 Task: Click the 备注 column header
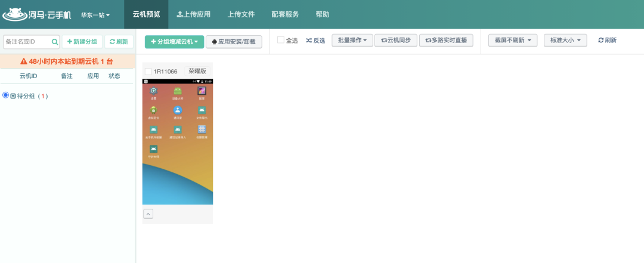[x=67, y=76]
